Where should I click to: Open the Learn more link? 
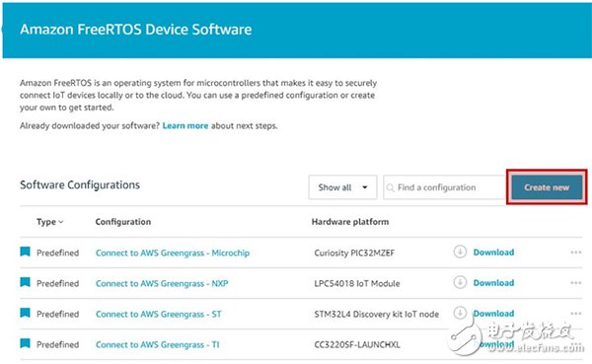pyautogui.click(x=185, y=125)
